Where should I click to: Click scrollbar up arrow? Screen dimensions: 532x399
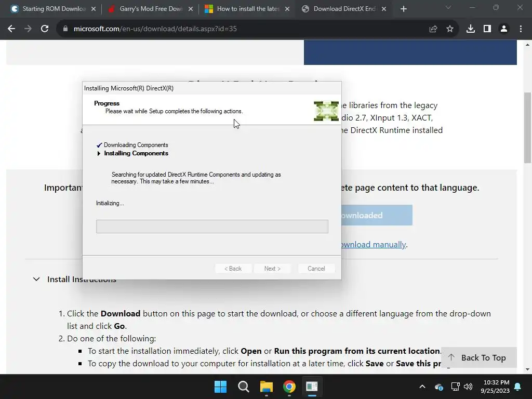(x=528, y=45)
